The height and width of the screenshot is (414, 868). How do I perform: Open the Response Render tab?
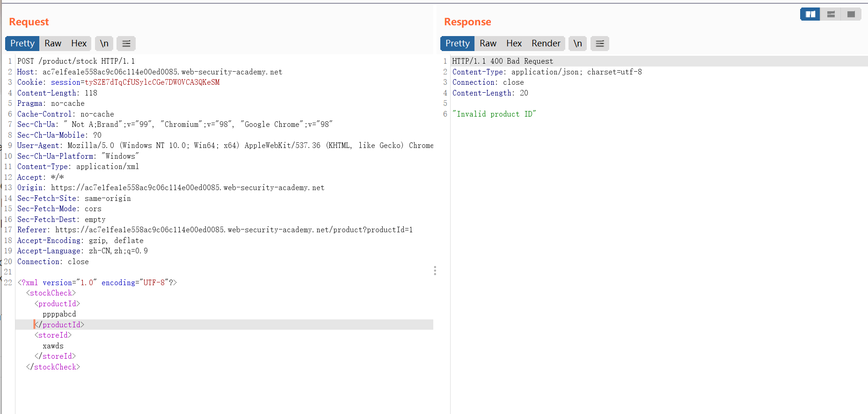click(546, 44)
